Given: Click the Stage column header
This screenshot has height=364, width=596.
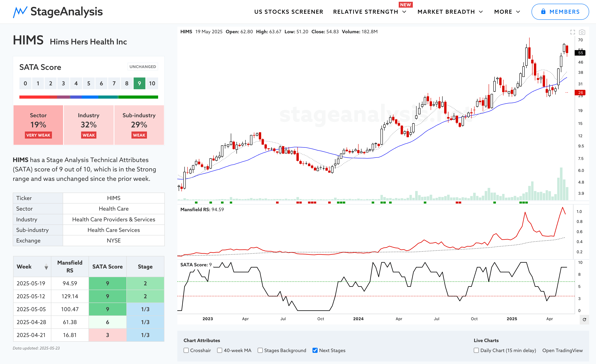Looking at the screenshot, I should (145, 267).
